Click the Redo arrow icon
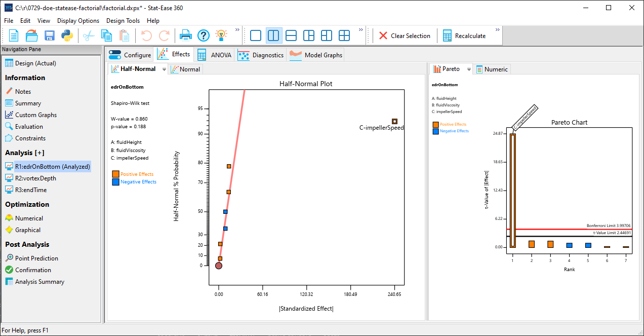The height and width of the screenshot is (336, 644). [164, 35]
